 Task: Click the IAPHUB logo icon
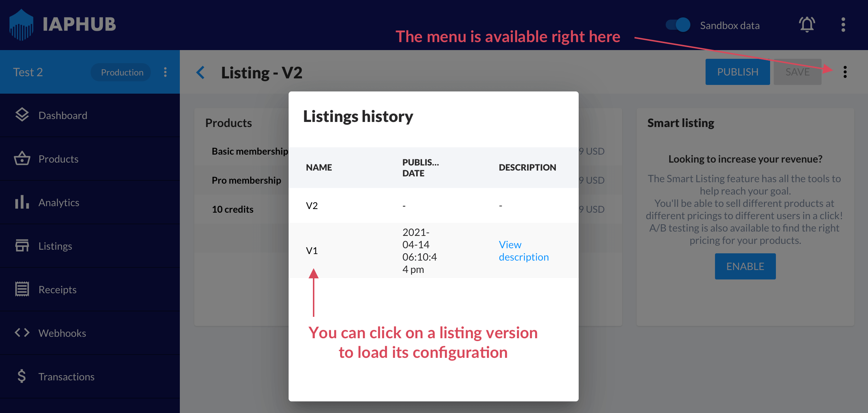click(x=21, y=25)
